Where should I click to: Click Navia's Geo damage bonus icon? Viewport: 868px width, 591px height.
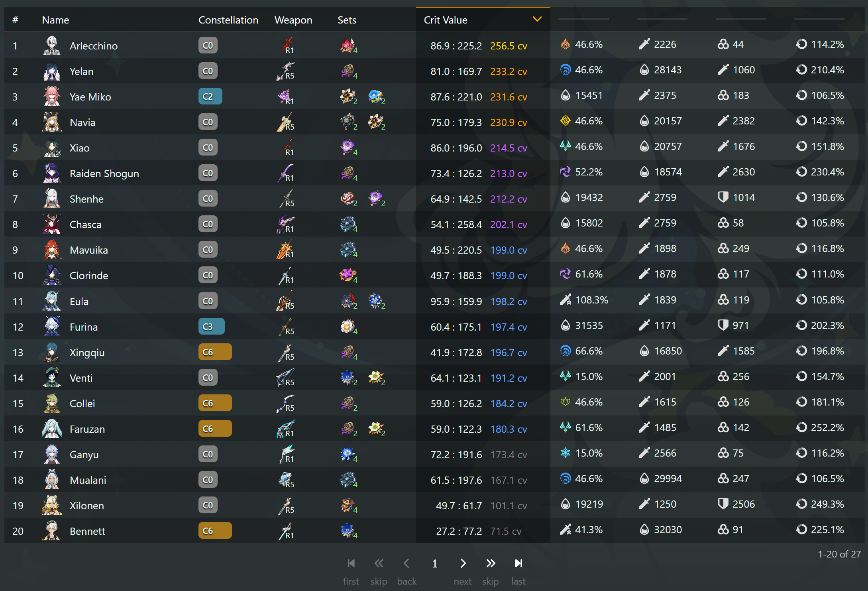tap(565, 121)
